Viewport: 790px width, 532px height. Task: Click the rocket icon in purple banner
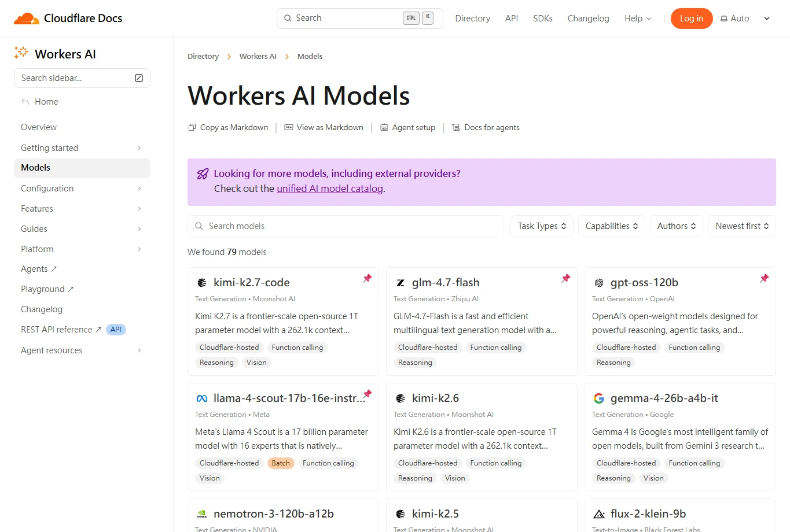pyautogui.click(x=203, y=173)
